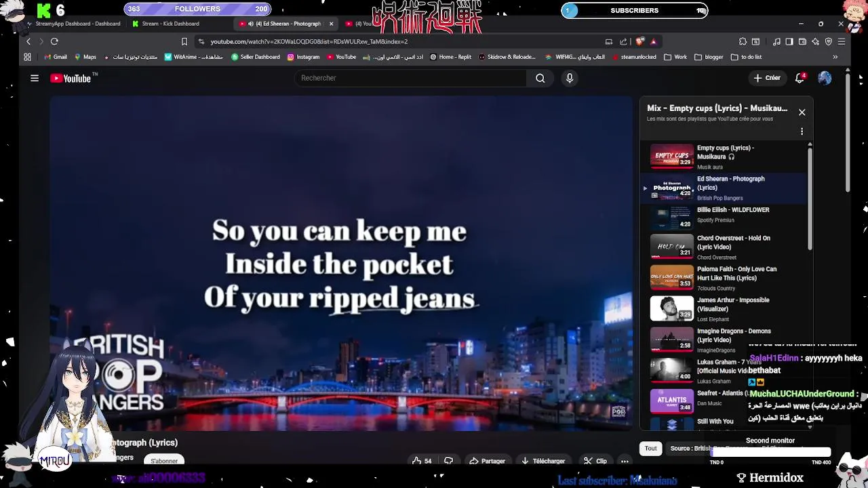Click the "Ed Sheeran - Photograph (Lyrics)" playlist title
The height and width of the screenshot is (488, 868).
(730, 183)
